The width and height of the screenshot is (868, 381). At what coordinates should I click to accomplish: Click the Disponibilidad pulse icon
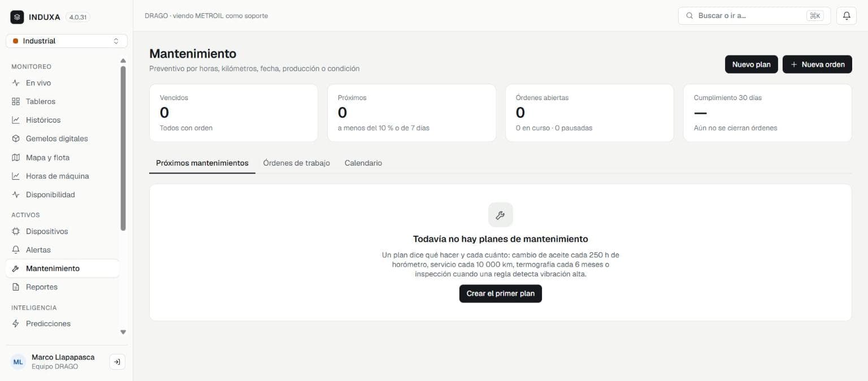coord(16,195)
